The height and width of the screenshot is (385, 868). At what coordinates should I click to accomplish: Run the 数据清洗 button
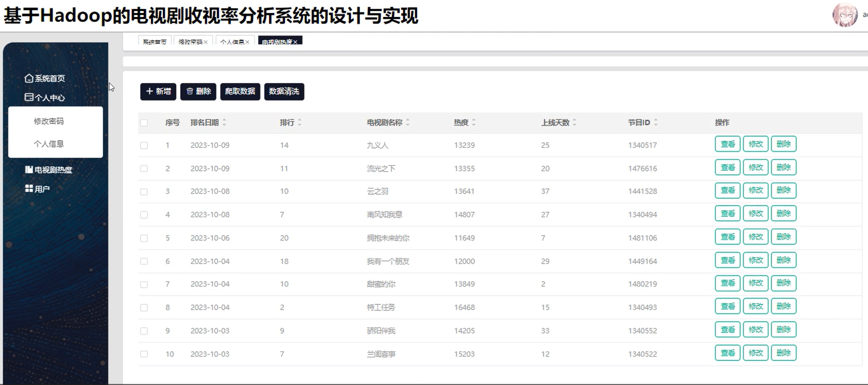click(x=284, y=92)
